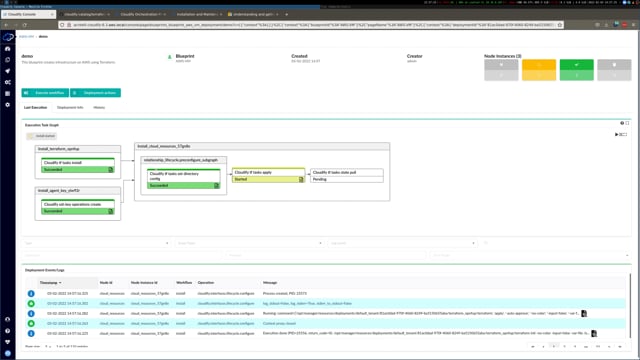
Task: Click the green completed node instances tile
Action: (576, 70)
